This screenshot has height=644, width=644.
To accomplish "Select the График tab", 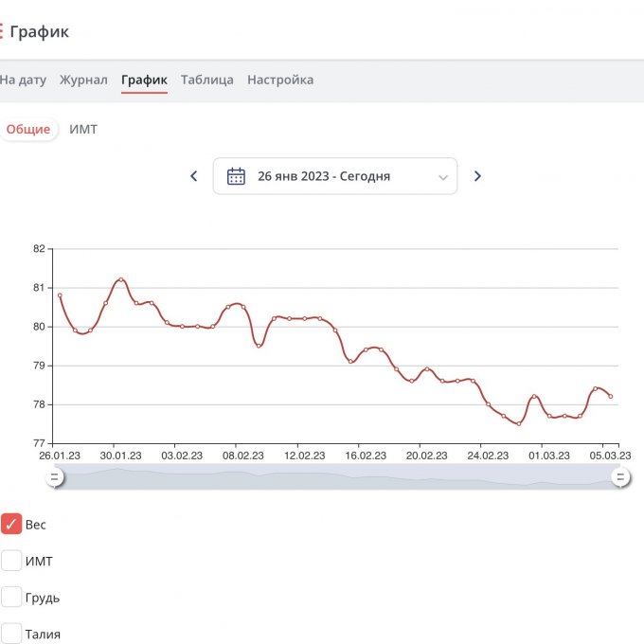I will pyautogui.click(x=144, y=80).
